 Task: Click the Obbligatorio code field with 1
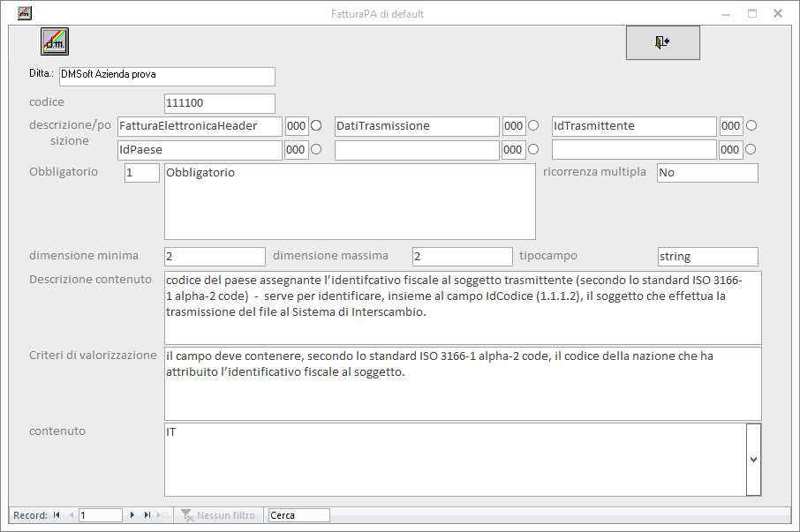(142, 173)
